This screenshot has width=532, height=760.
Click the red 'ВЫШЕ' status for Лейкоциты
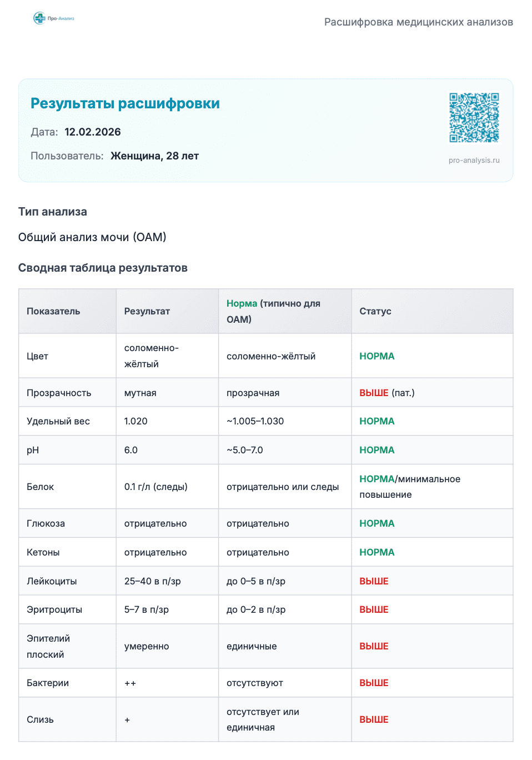coord(374,581)
